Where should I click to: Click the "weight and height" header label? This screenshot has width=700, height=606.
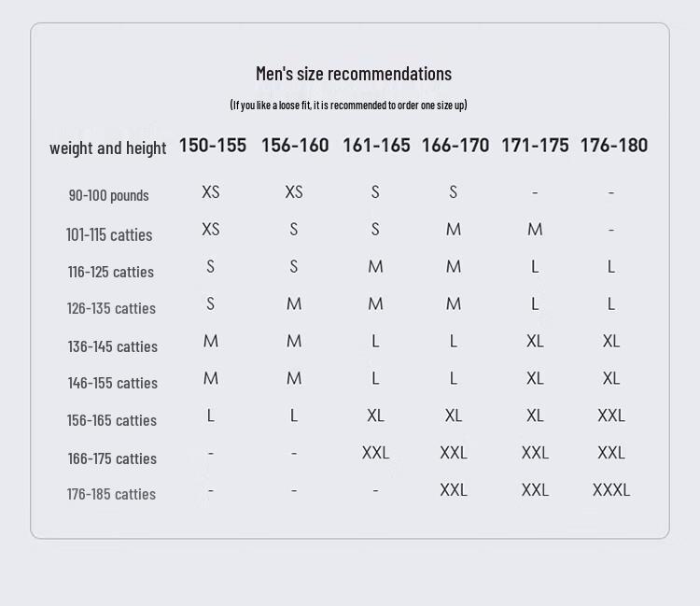(x=107, y=148)
